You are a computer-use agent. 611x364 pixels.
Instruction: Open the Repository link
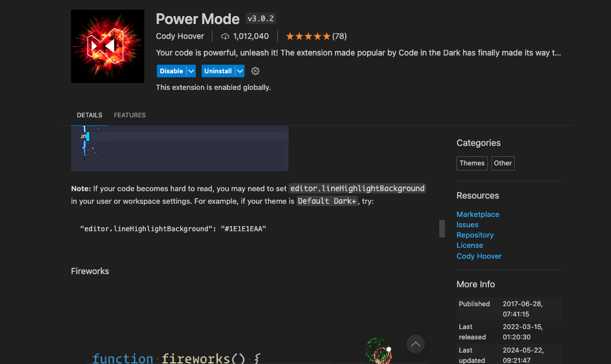(475, 235)
